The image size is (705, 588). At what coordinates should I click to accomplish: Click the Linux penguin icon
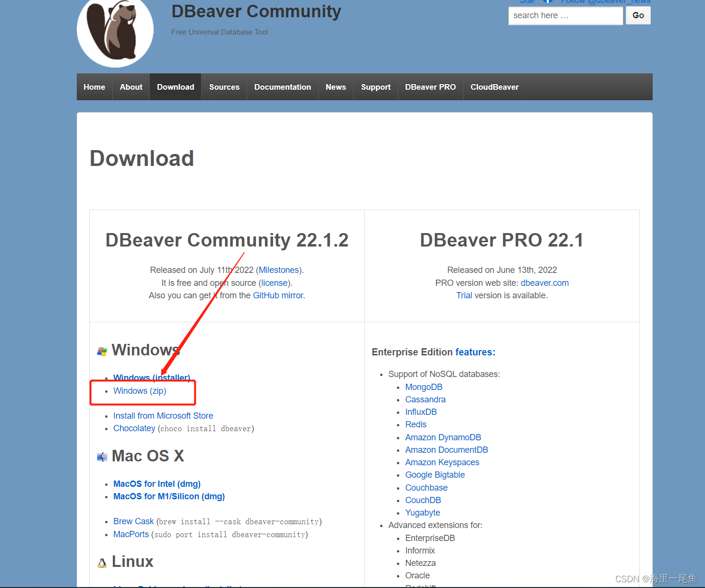102,562
